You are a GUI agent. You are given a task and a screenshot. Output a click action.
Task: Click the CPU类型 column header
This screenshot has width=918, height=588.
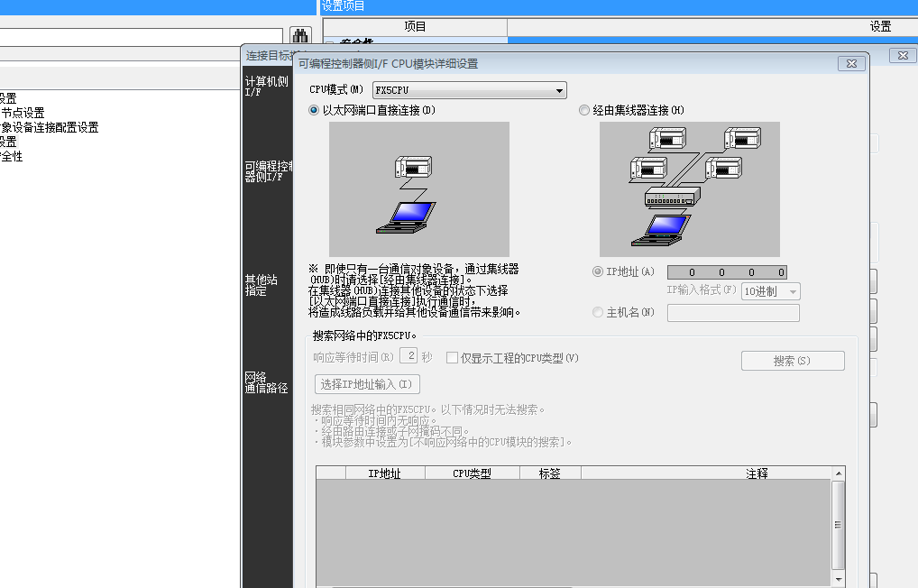(x=472, y=473)
